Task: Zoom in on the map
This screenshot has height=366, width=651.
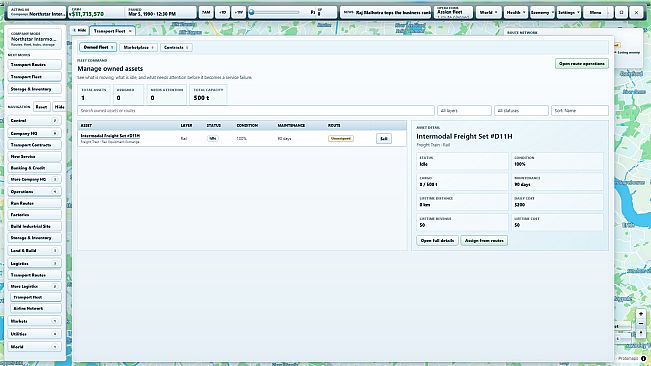Action: point(641,314)
